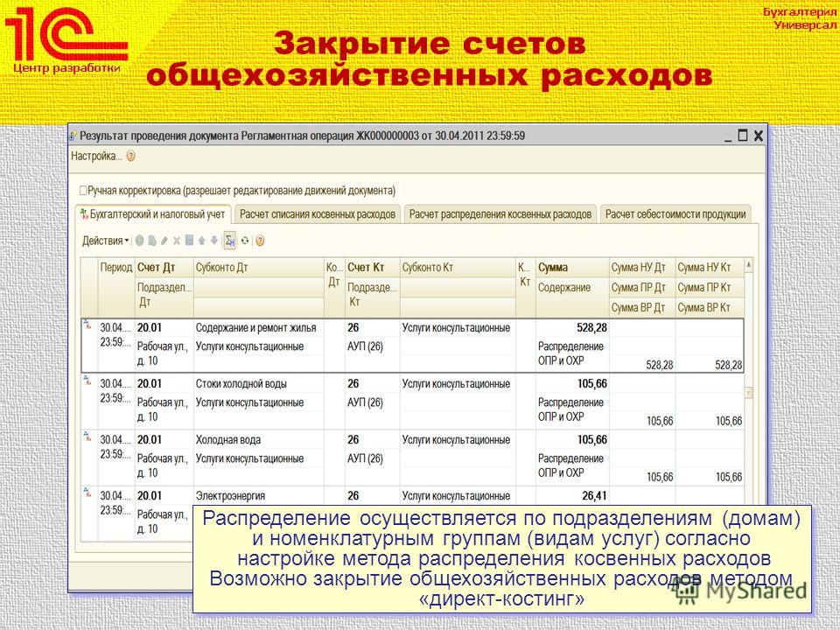Click the pencil edit entry icon
840x630 pixels.
pos(164,241)
